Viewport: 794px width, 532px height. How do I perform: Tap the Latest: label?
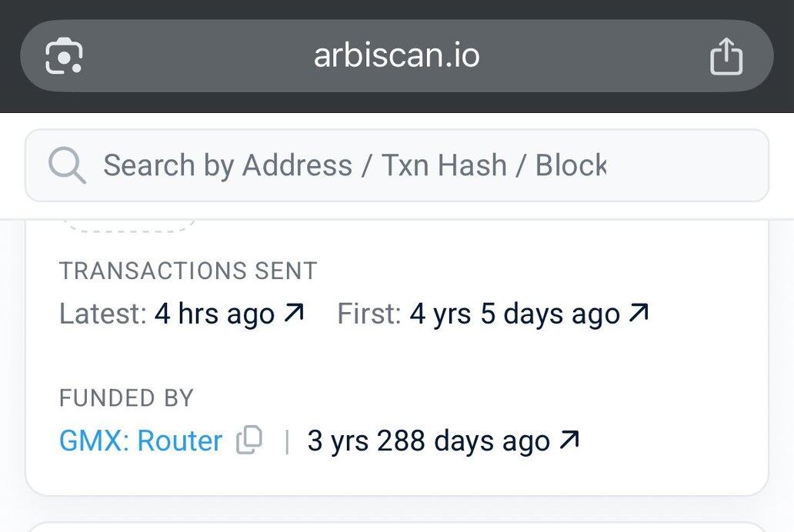tap(103, 314)
